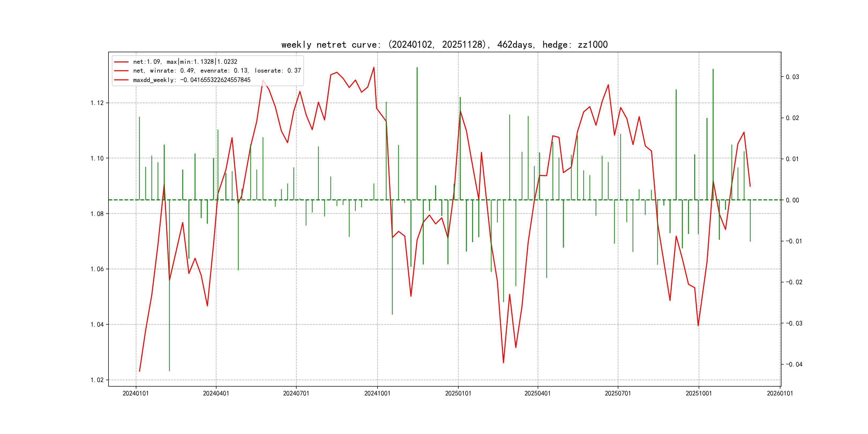Click the -0.04 right axis tick label
The image size is (868, 434).
point(794,365)
